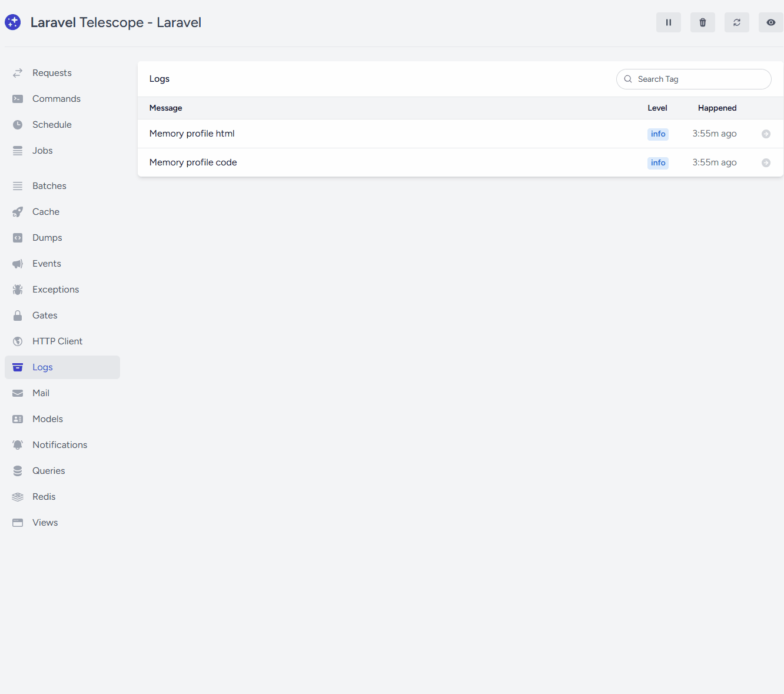The image size is (784, 694).
Task: Click the Cache rocket icon
Action: point(18,212)
